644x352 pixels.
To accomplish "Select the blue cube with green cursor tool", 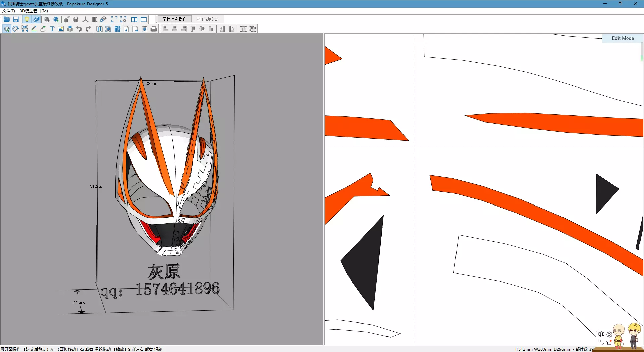I will (x=56, y=19).
